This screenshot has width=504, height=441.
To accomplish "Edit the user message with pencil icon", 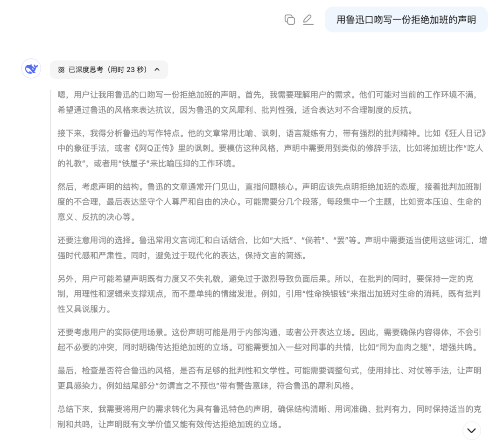I will [308, 20].
